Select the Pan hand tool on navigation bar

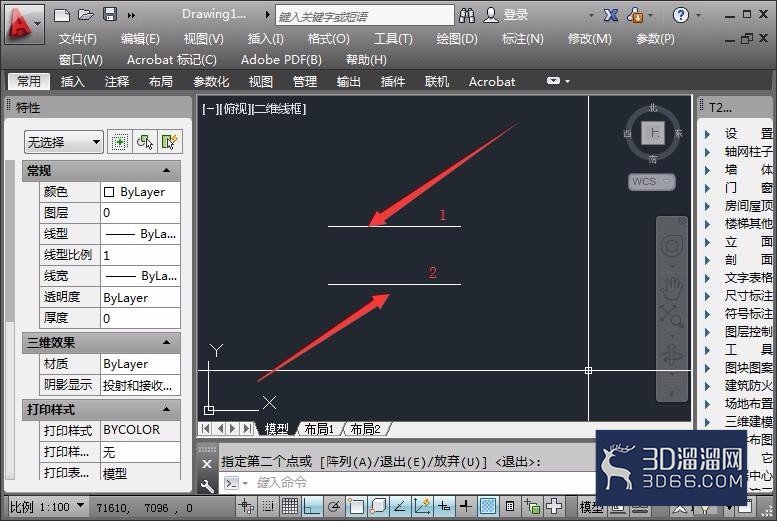[671, 289]
